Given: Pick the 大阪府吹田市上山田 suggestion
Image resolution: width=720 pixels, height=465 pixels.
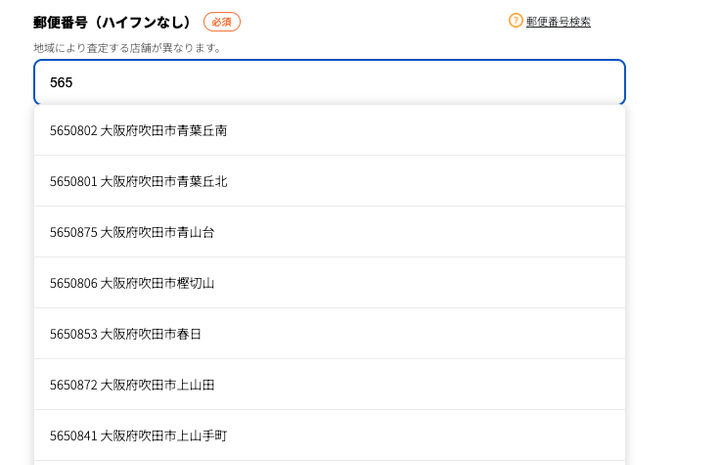Looking at the screenshot, I should point(157,385).
